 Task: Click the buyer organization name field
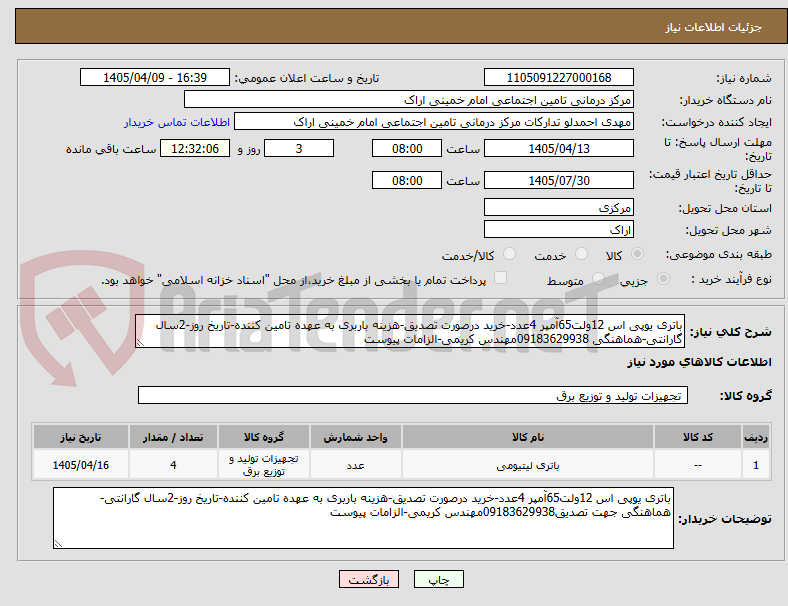409,100
